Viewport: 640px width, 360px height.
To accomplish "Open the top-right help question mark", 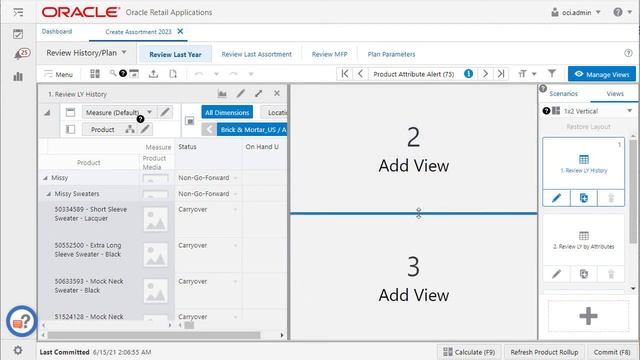I will (618, 12).
